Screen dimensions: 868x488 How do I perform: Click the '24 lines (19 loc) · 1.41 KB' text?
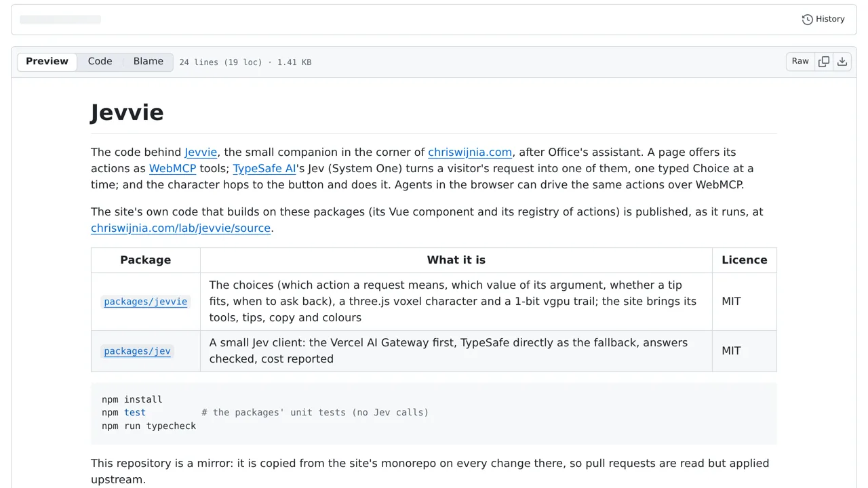pyautogui.click(x=245, y=62)
